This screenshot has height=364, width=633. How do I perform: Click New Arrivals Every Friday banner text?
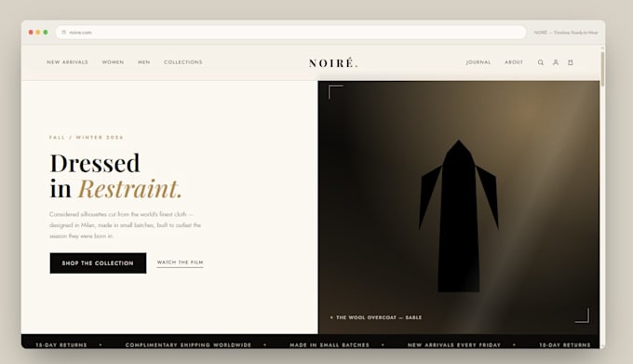[454, 345]
